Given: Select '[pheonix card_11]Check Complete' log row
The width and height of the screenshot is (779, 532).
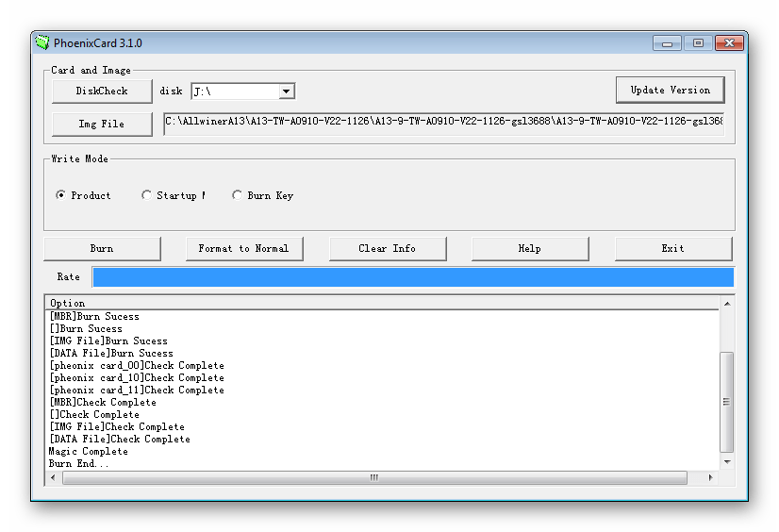Looking at the screenshot, I should tap(383, 390).
